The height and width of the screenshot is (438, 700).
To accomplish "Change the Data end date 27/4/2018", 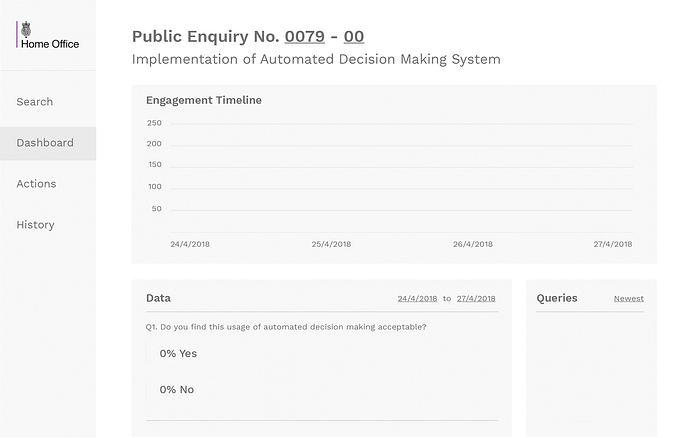I will point(476,299).
